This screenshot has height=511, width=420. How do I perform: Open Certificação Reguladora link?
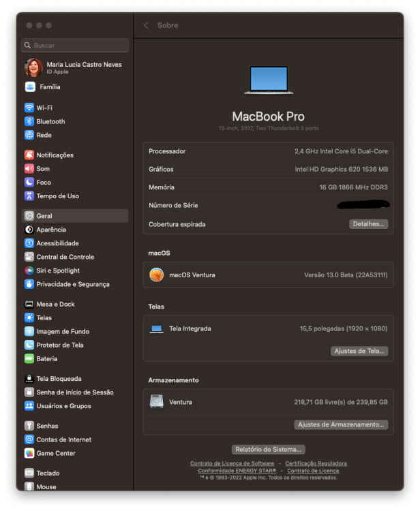pyautogui.click(x=316, y=463)
